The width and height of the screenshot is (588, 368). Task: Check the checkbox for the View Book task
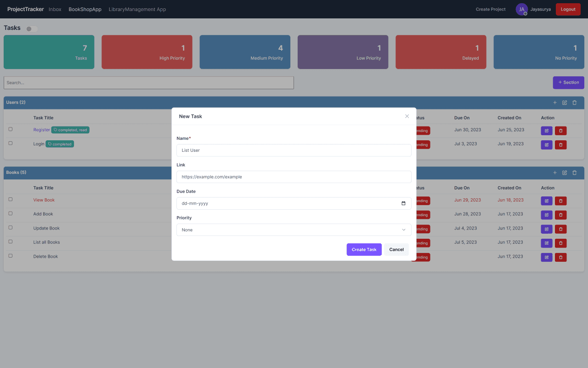tap(10, 199)
